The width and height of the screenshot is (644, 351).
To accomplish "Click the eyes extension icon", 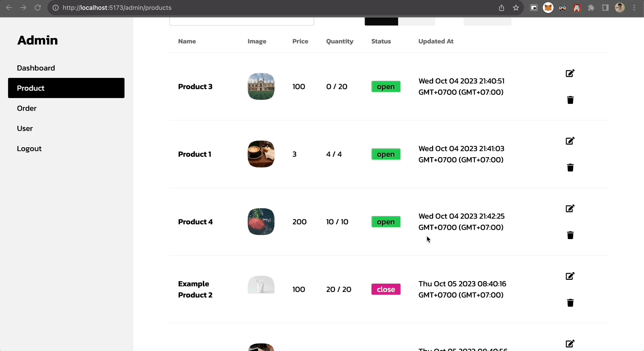I will 562,8.
